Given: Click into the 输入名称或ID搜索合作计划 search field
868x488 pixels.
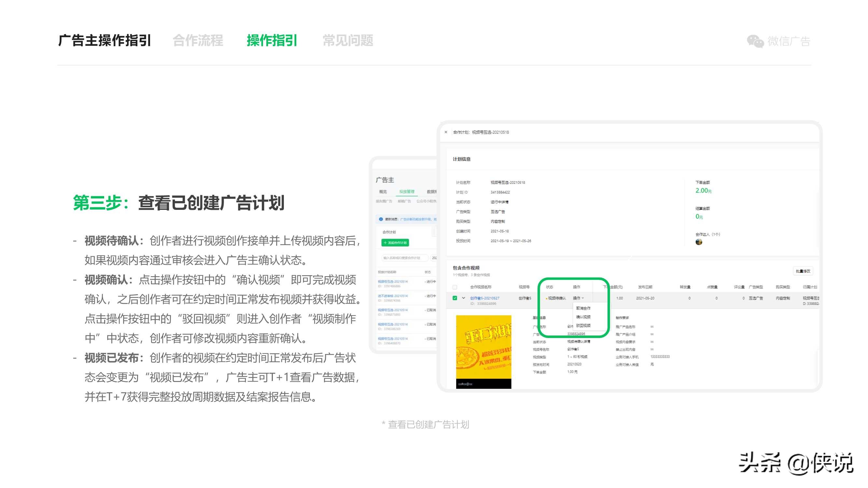Looking at the screenshot, I should [404, 258].
